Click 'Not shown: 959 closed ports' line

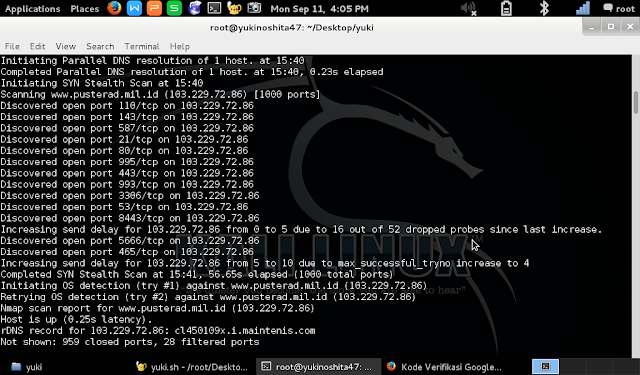[130, 342]
